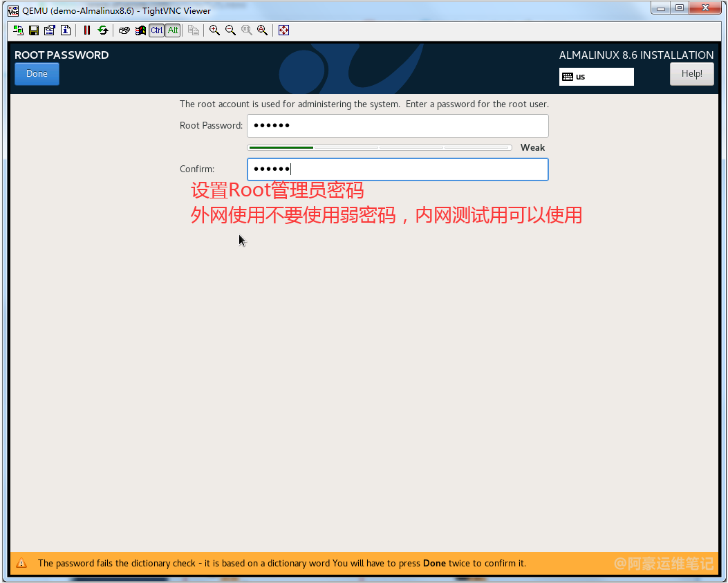Image resolution: width=728 pixels, height=583 pixels.
Task: Click the ROOT PASSWORD heading text
Action: 62,55
